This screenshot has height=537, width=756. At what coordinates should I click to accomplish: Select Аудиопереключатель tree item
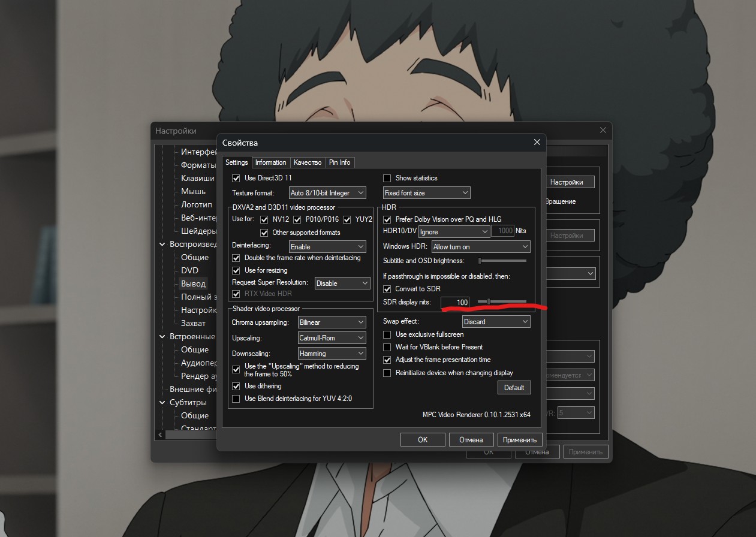coord(198,363)
